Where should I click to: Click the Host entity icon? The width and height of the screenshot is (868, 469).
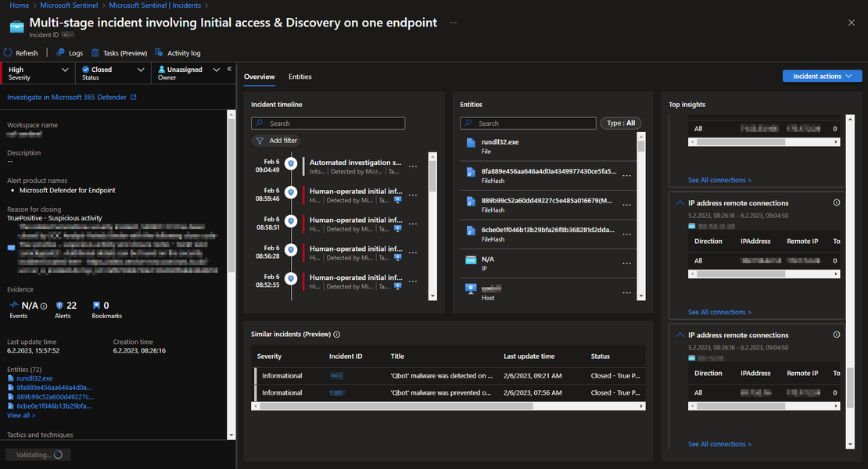(x=471, y=288)
